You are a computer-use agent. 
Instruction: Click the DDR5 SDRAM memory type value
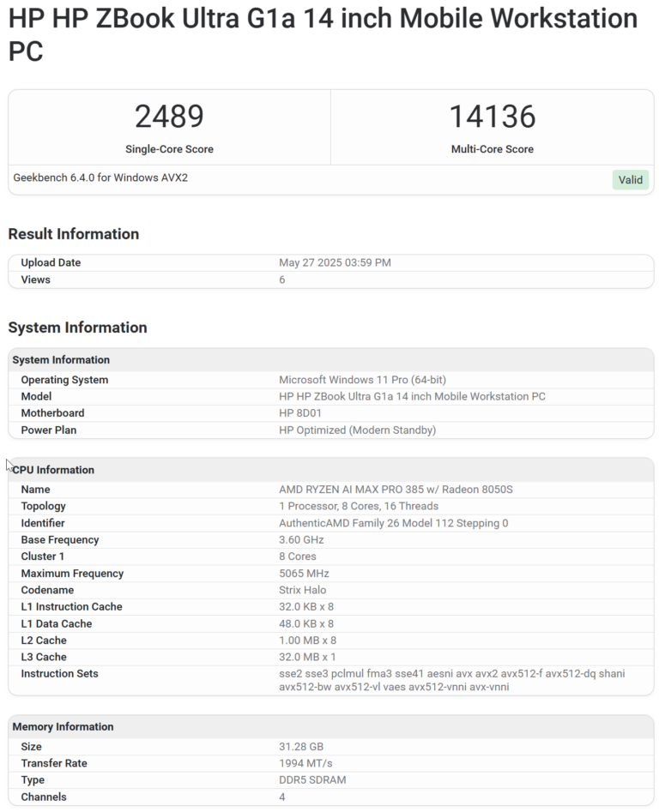pos(312,780)
